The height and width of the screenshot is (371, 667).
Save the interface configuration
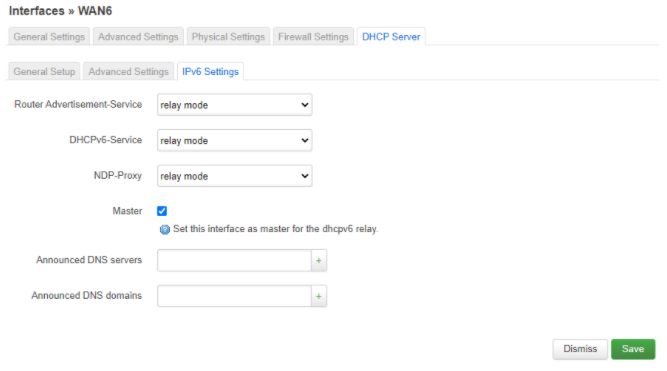point(633,349)
